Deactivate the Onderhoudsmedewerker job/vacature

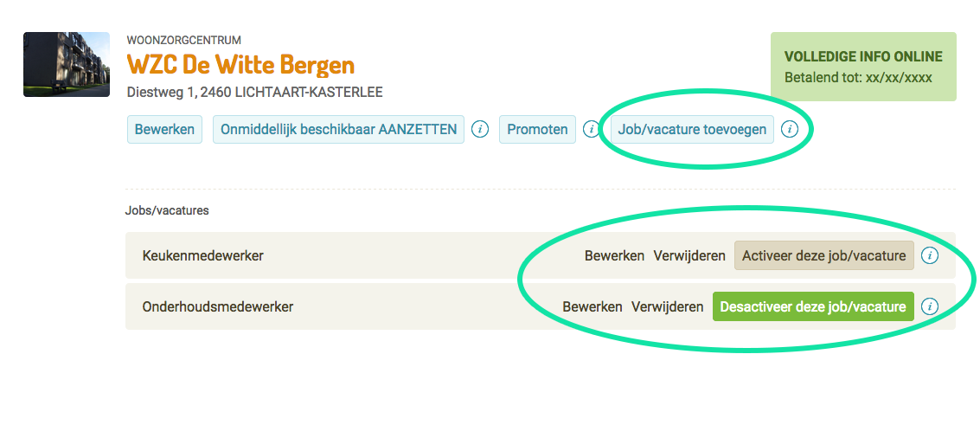(813, 307)
